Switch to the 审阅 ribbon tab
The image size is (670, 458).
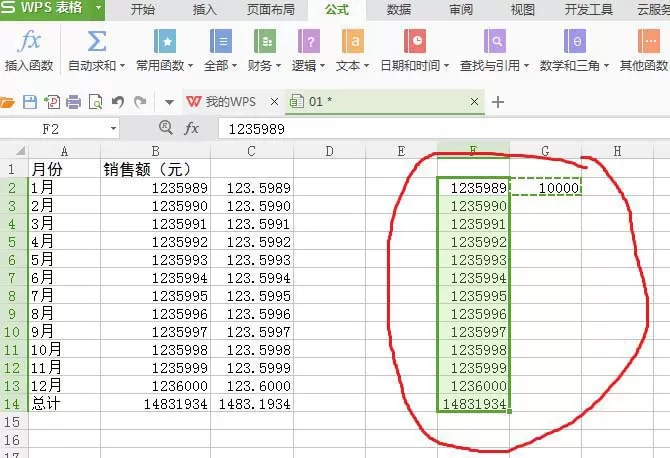pyautogui.click(x=461, y=9)
